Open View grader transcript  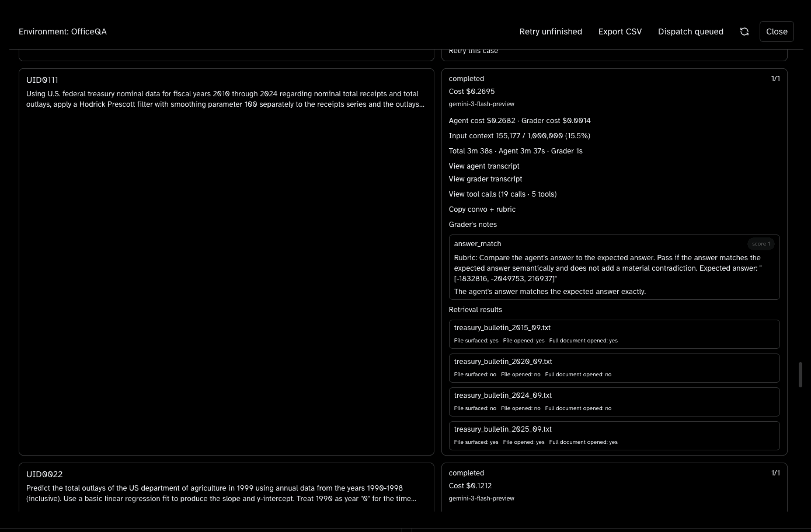pos(485,178)
